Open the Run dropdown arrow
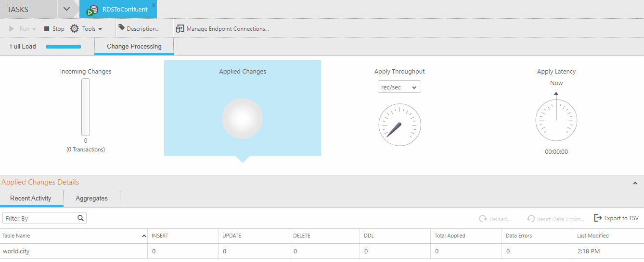Viewport: 644px width, 262px height. (x=34, y=29)
